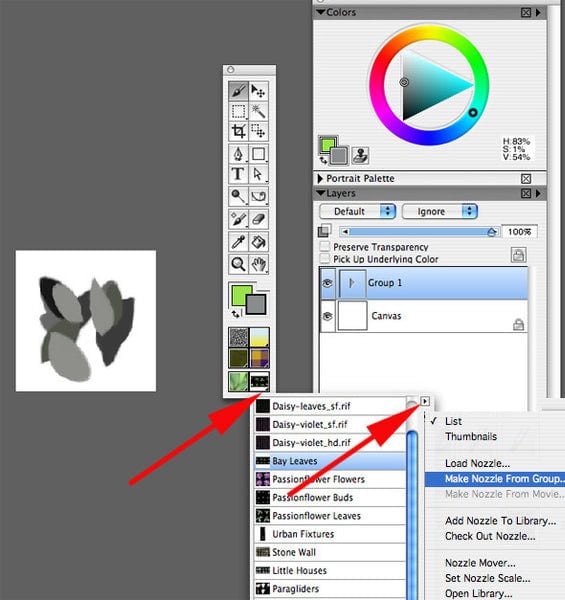Enable Pick Up Underlying Color checkbox
The height and width of the screenshot is (600, 565).
point(324,259)
